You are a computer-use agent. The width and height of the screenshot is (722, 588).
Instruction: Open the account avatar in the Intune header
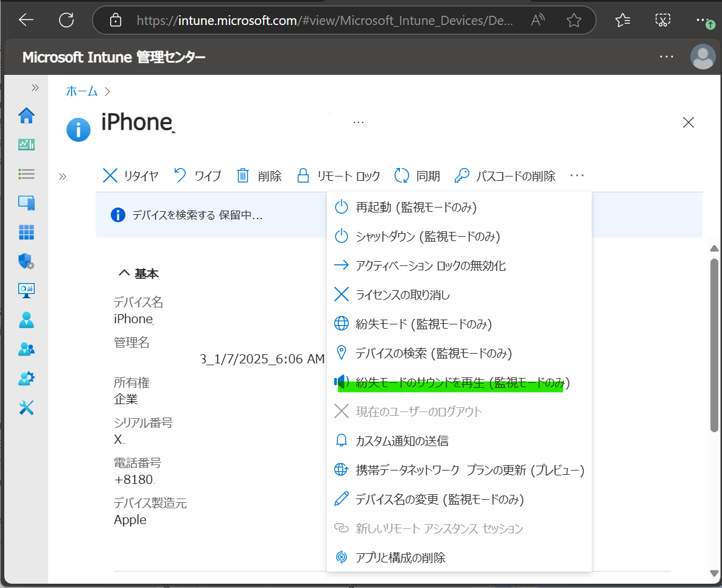click(703, 57)
